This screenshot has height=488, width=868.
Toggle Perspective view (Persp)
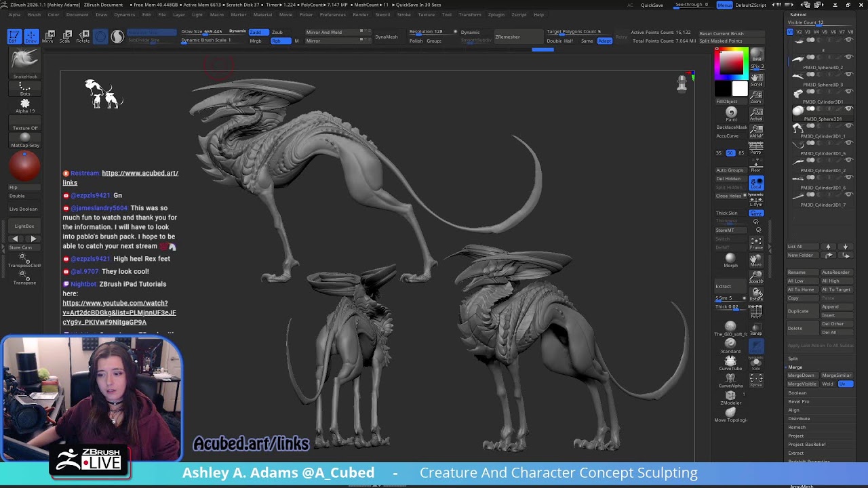click(757, 148)
